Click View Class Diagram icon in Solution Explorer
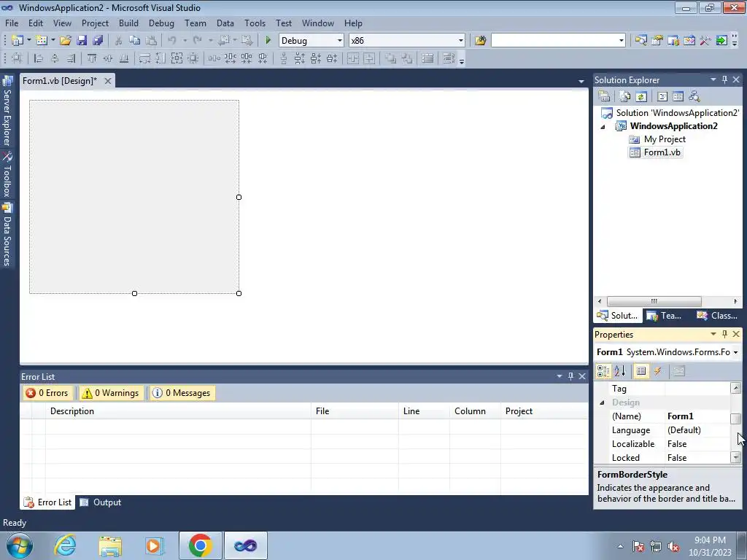The width and height of the screenshot is (747, 560). tap(694, 97)
